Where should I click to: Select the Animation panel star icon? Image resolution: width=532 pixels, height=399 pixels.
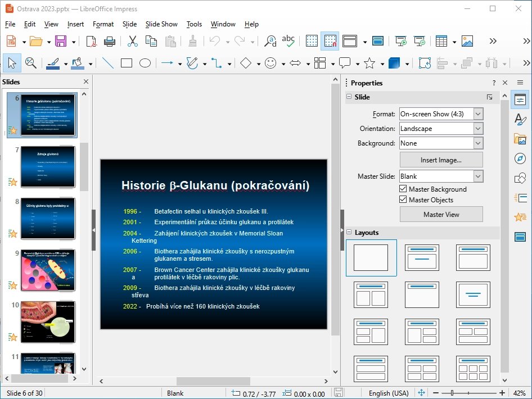(520, 217)
